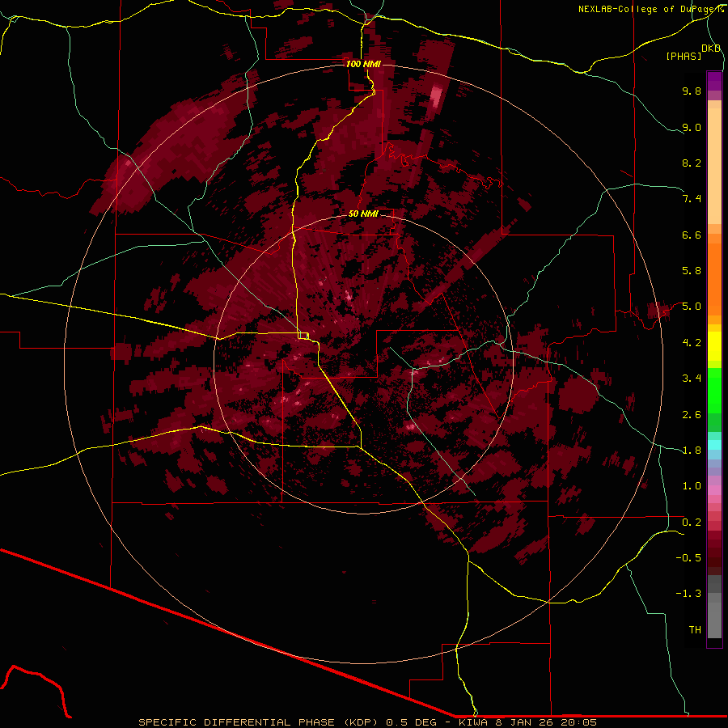The height and width of the screenshot is (728, 728).
Task: Click the "TH" threshold label on the legend
Action: coord(695,630)
